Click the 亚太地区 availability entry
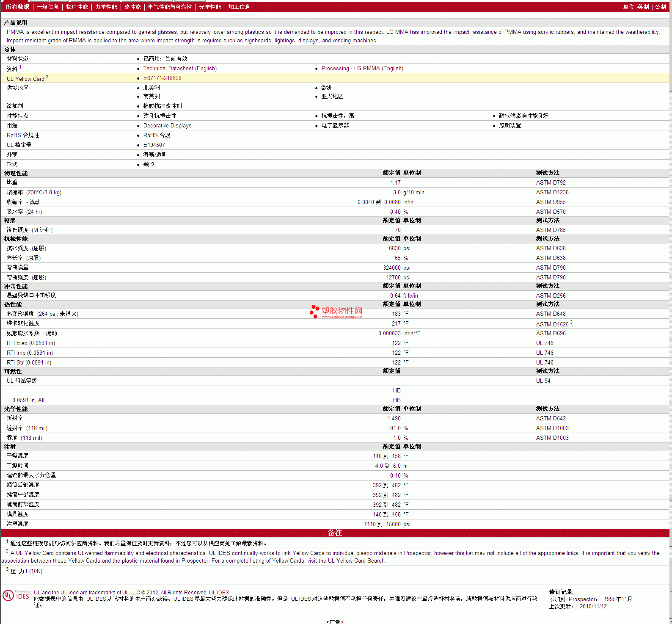This screenshot has width=672, height=624. pyautogui.click(x=332, y=96)
